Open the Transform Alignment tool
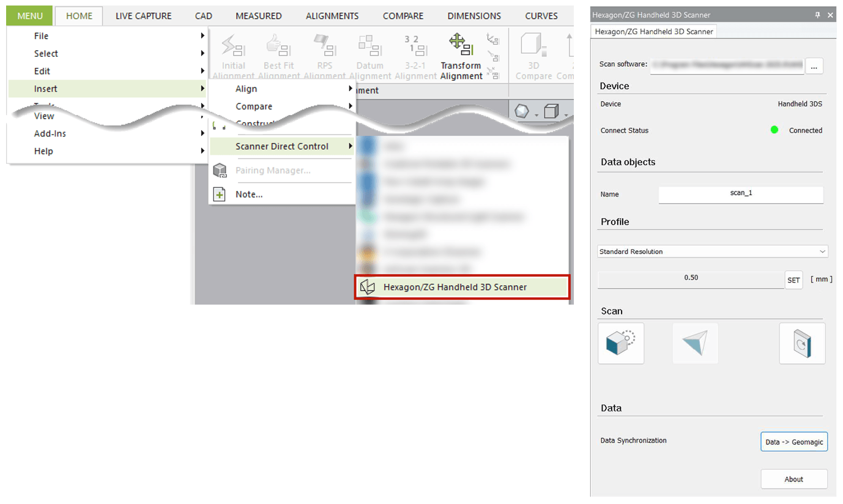This screenshot has height=504, width=843. click(x=461, y=56)
